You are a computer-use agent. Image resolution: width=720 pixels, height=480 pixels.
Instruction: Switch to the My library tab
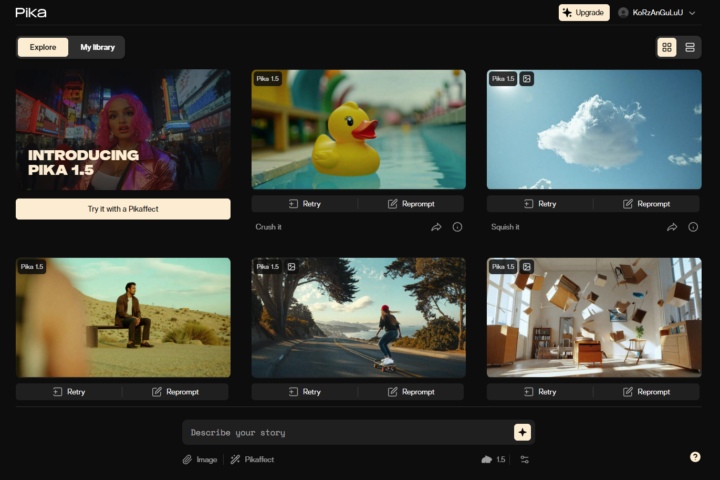tap(97, 47)
